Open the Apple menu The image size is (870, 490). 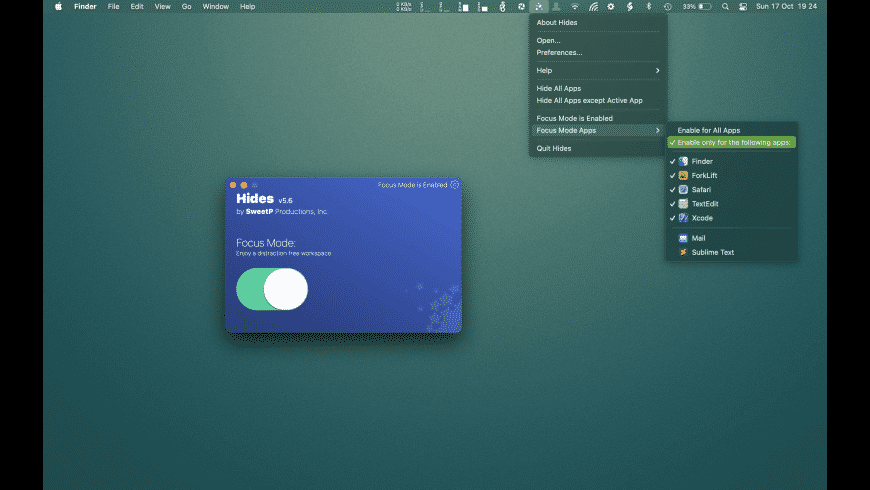58,7
